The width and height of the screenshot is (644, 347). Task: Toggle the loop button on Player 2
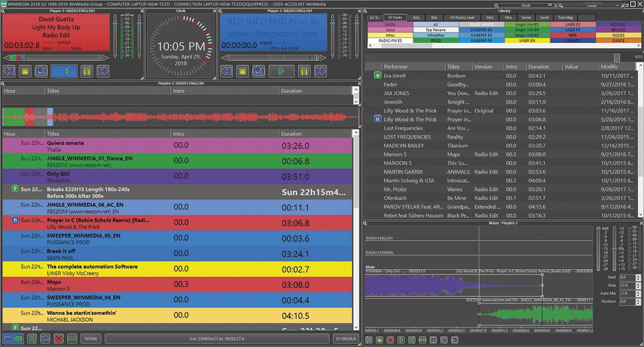click(41, 71)
